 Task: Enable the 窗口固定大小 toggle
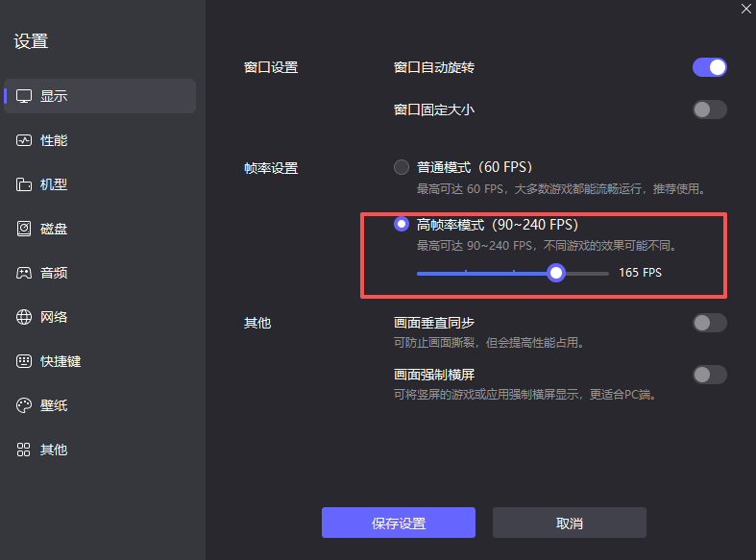click(709, 110)
